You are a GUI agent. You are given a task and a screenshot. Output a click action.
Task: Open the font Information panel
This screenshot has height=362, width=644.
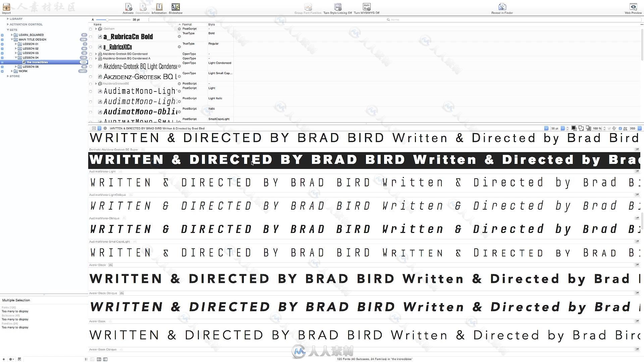point(159,8)
